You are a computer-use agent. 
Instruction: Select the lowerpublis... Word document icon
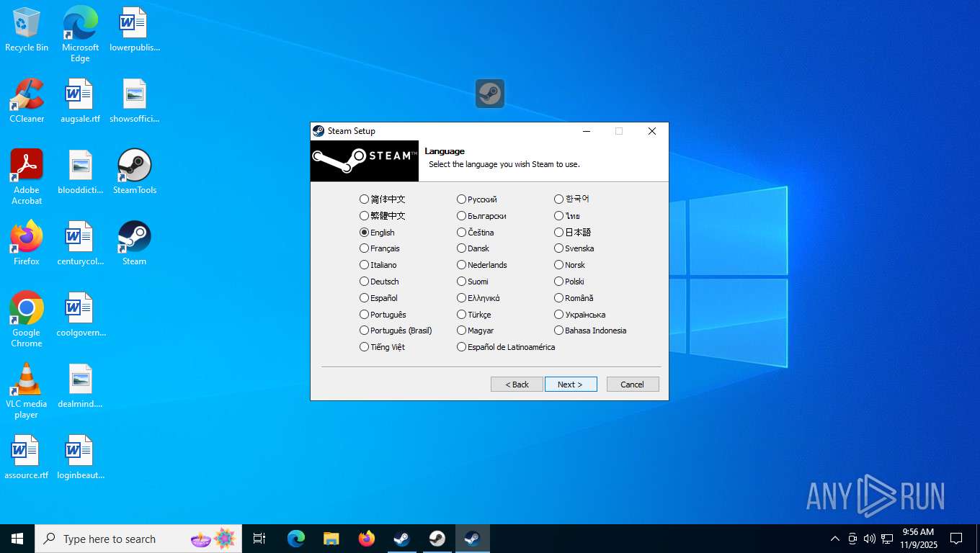coord(134,30)
